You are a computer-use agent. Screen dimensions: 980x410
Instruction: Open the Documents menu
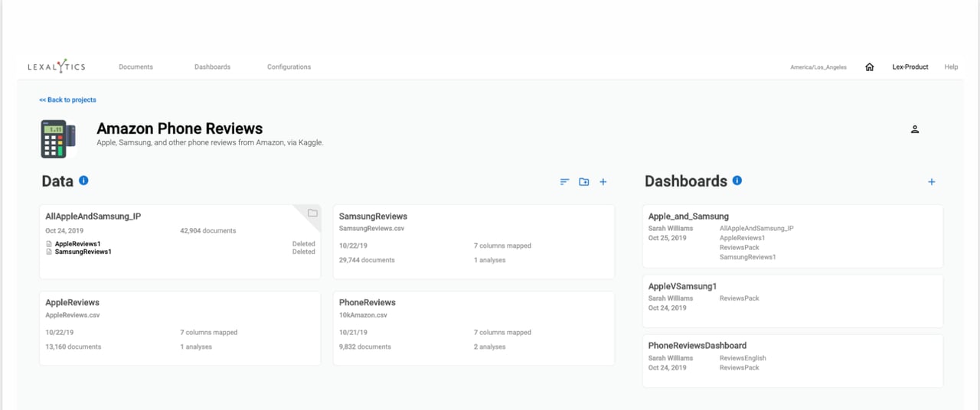[136, 67]
